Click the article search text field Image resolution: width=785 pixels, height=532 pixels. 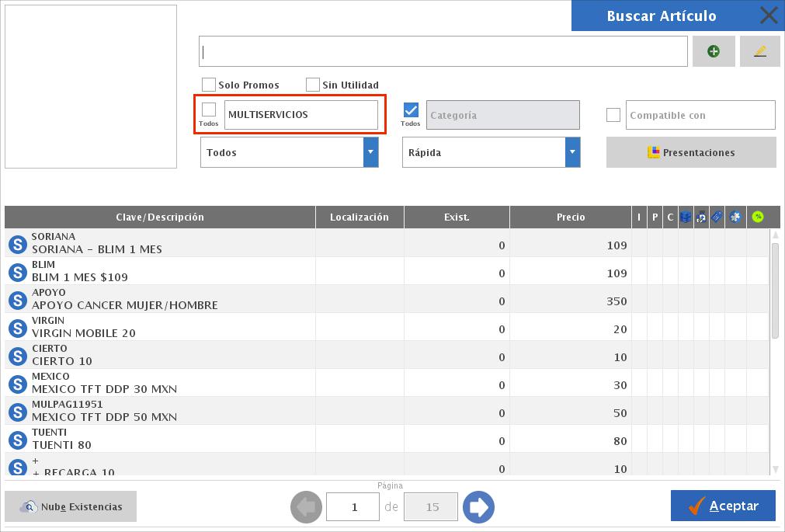[443, 52]
